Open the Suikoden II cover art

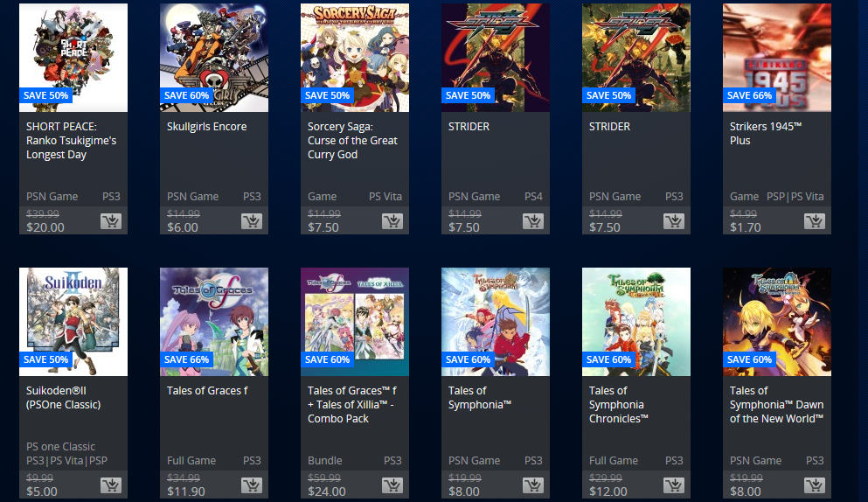coord(73,322)
